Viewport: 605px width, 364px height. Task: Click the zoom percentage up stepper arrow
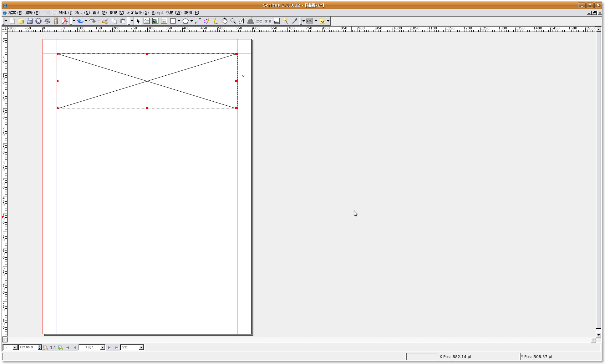40,346
